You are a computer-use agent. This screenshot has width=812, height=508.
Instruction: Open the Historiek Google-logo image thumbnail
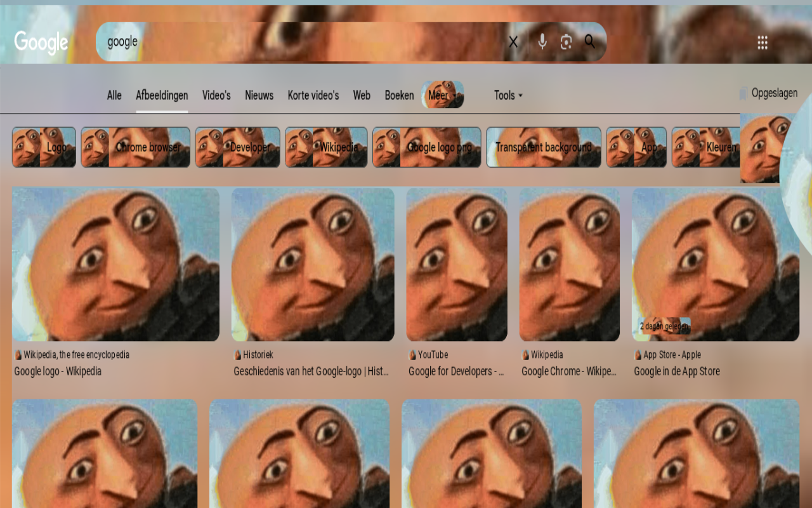coord(313,264)
